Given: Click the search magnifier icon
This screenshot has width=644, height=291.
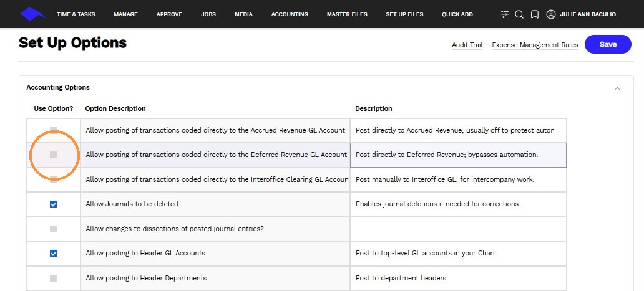Looking at the screenshot, I should (519, 14).
